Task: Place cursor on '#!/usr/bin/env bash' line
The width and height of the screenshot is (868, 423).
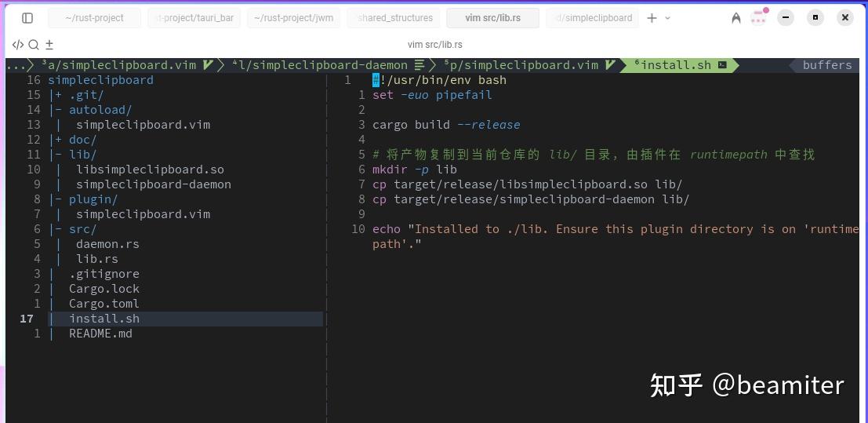Action: [x=440, y=80]
